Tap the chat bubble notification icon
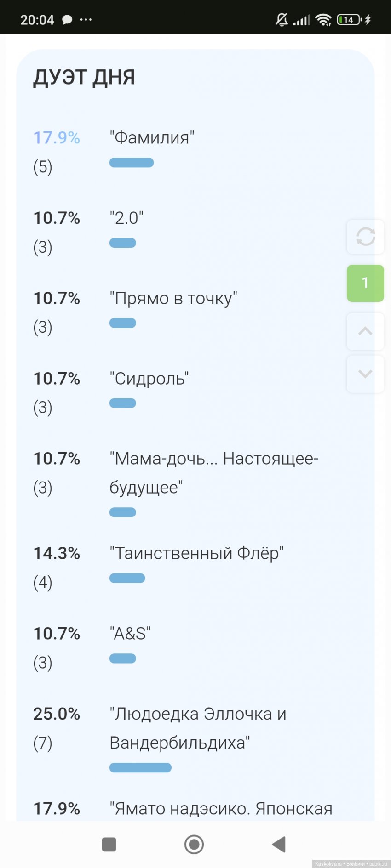 (67, 20)
